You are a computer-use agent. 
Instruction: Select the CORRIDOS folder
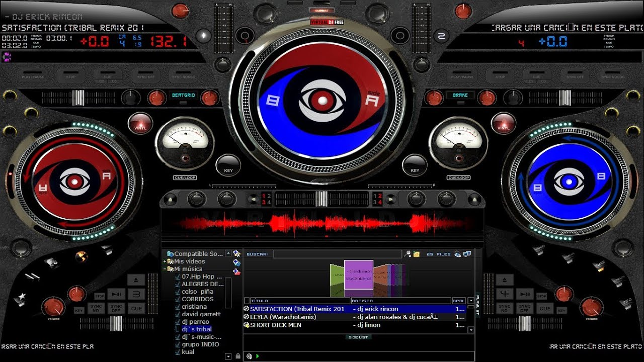(198, 299)
